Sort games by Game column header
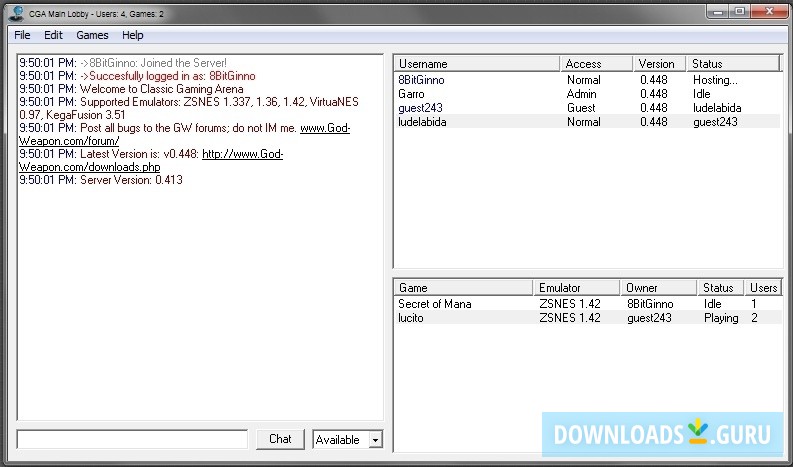 pos(463,288)
